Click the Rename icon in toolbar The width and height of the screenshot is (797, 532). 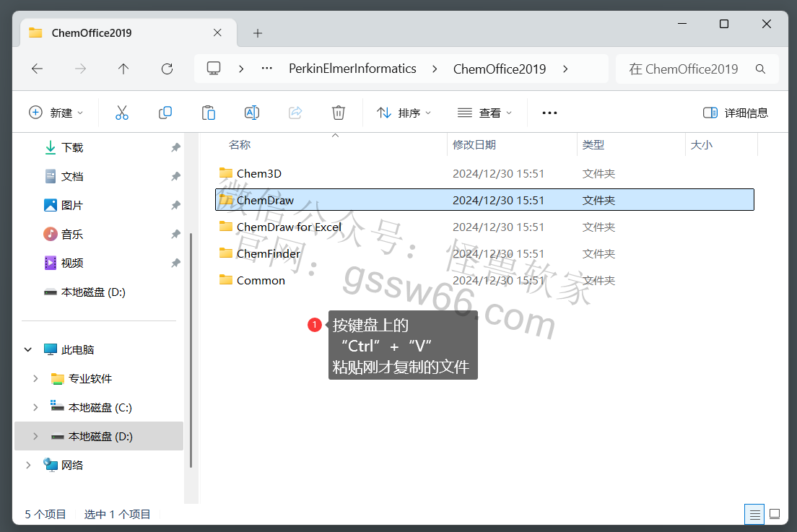(x=252, y=113)
